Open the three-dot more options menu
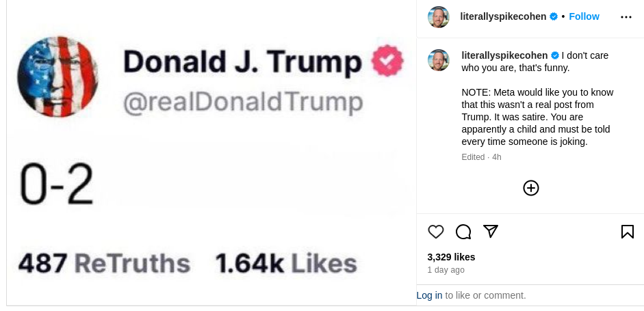 tap(626, 17)
